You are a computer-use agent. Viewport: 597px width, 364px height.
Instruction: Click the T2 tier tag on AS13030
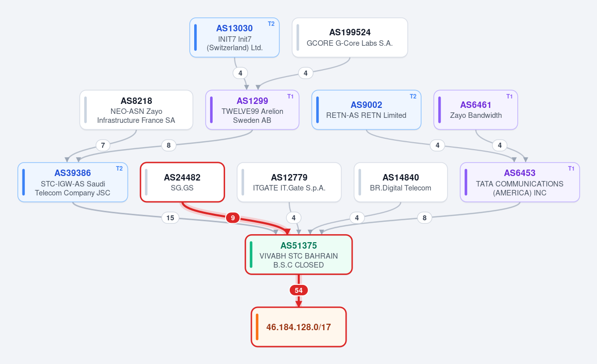tap(271, 24)
